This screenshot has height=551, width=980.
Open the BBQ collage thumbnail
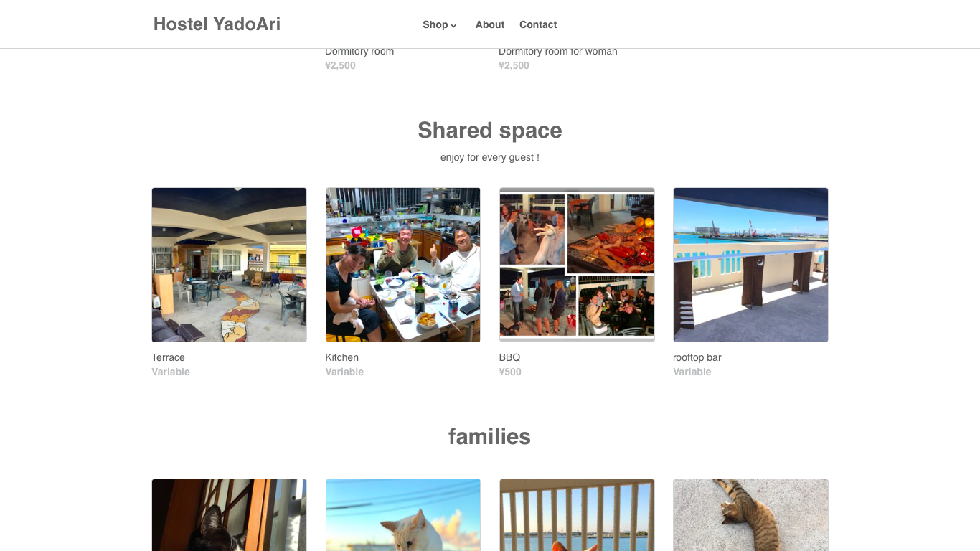click(x=577, y=265)
